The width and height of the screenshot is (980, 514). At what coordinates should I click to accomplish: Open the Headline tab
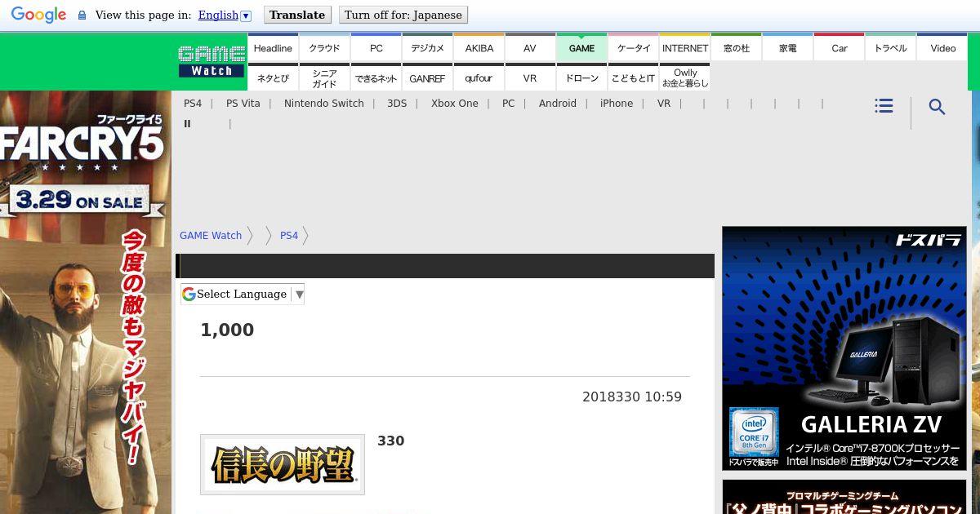click(273, 48)
